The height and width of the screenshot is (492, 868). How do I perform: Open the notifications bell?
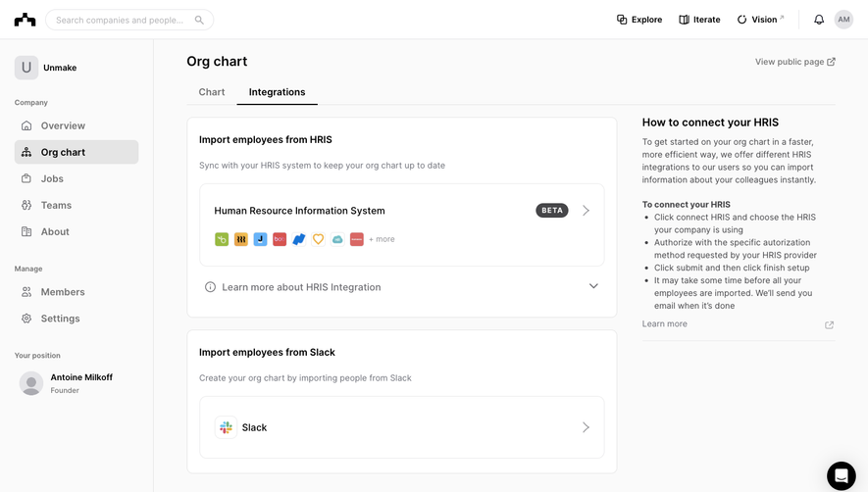click(819, 20)
